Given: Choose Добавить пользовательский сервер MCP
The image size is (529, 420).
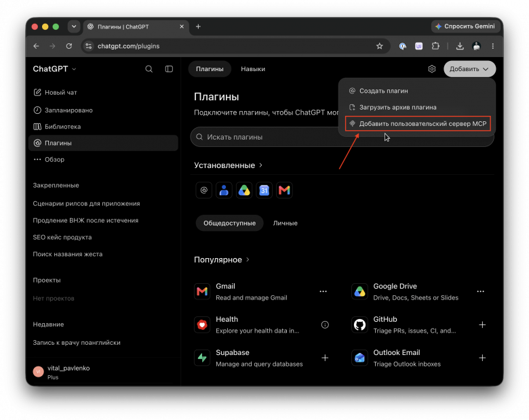Looking at the screenshot, I should (418, 124).
